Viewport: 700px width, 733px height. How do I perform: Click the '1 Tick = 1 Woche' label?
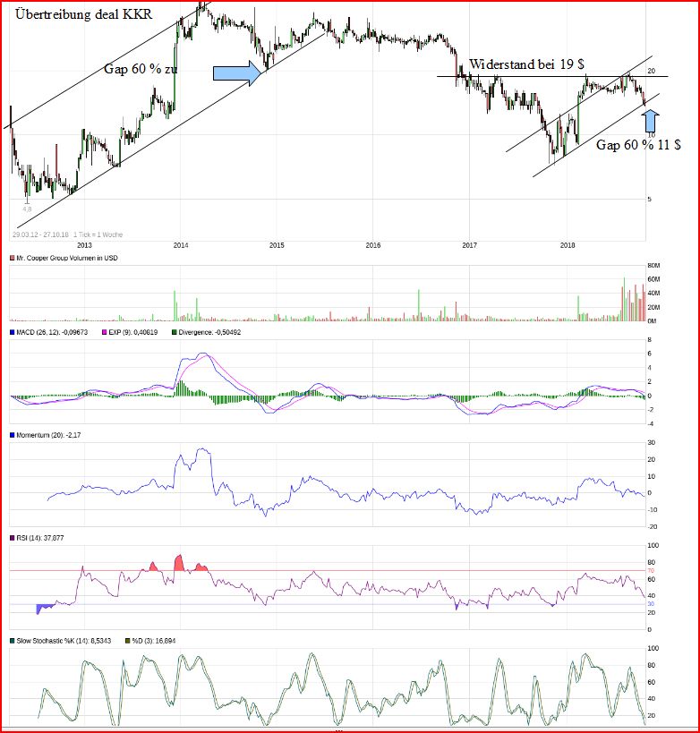[x=98, y=234]
